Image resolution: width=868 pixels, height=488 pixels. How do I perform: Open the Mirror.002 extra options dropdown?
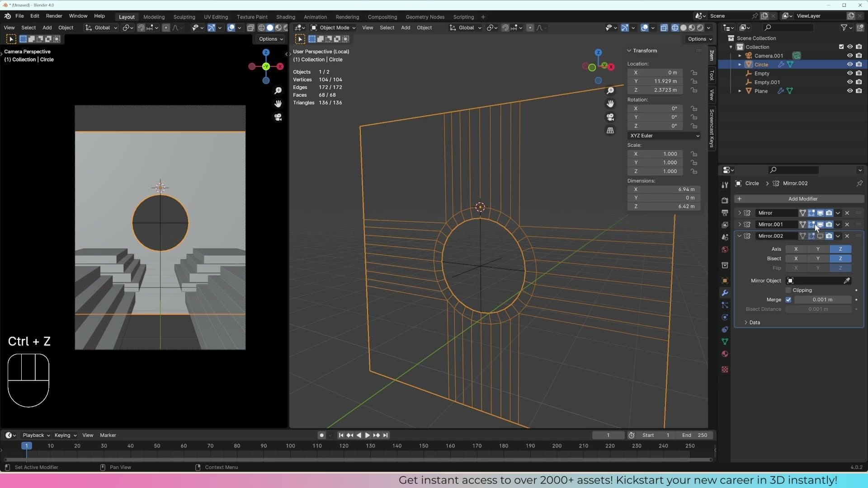click(x=838, y=236)
